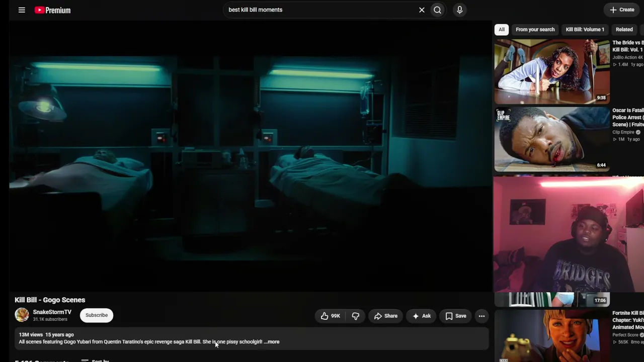The height and width of the screenshot is (362, 644).
Task: Click the '31.1K subscribers' count
Action: [x=50, y=319]
